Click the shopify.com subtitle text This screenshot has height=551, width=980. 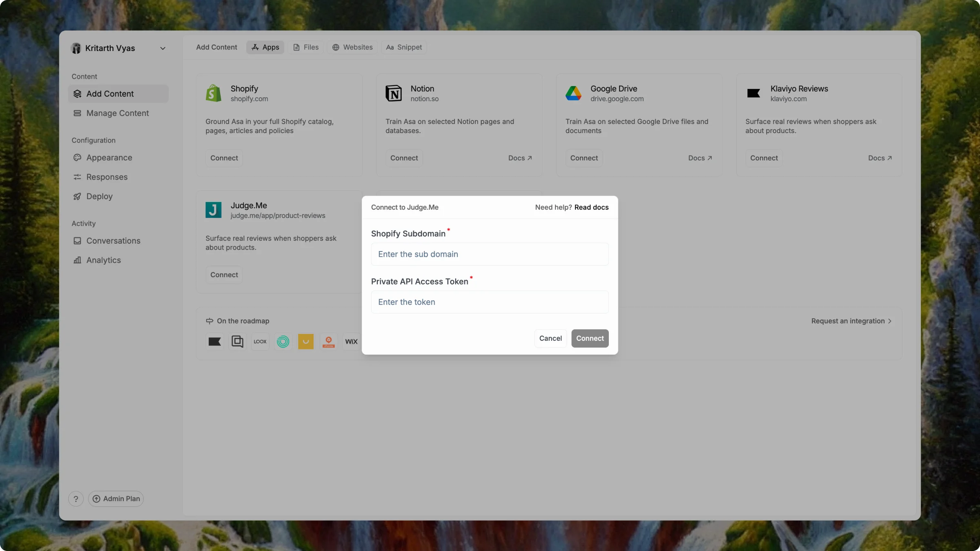[x=249, y=99]
